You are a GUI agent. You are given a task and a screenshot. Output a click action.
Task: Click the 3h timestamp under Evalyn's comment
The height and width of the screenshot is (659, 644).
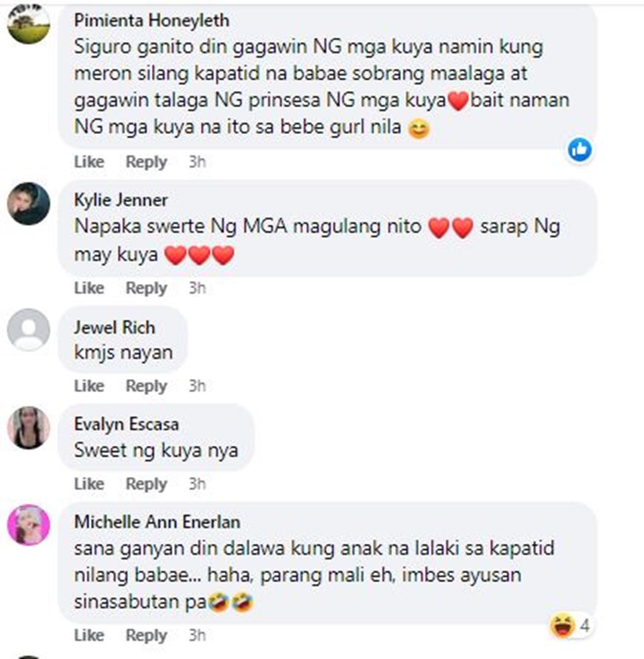click(197, 484)
